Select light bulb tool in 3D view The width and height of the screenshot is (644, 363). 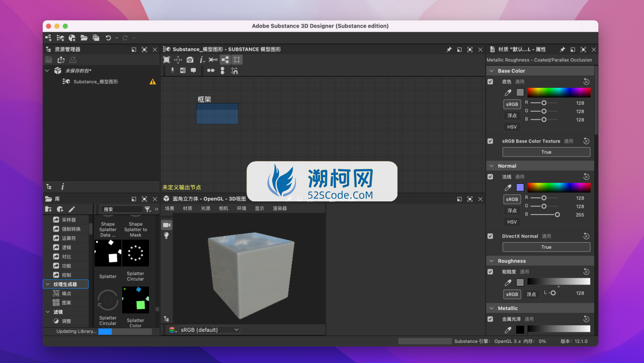click(167, 235)
